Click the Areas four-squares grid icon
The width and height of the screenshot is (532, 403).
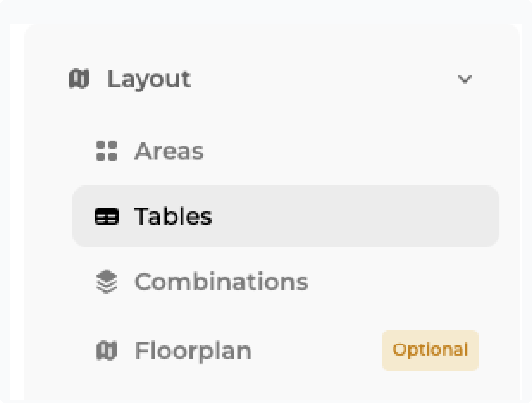point(107,151)
